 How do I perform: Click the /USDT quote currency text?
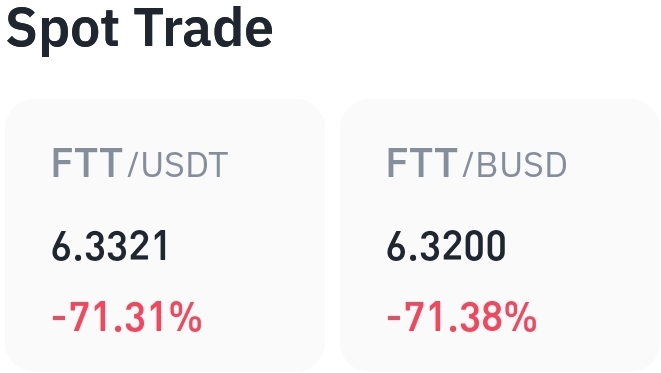[178, 165]
